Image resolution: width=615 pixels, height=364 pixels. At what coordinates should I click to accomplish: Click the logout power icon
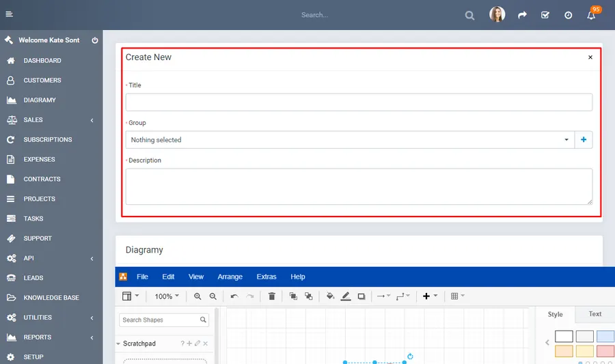[94, 40]
